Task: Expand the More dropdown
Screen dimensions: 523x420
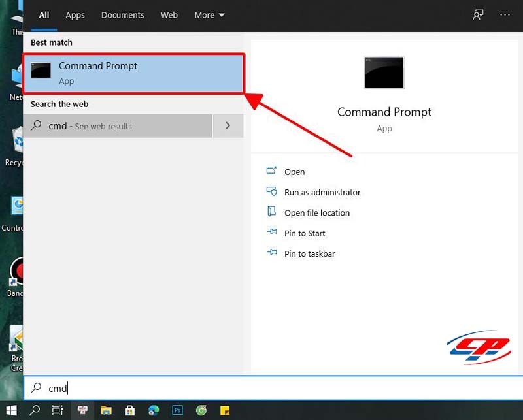Action: pos(209,15)
